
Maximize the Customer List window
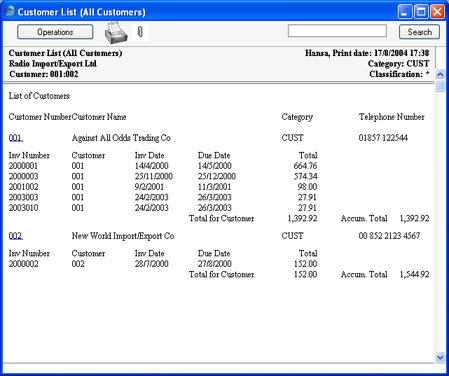click(x=421, y=12)
